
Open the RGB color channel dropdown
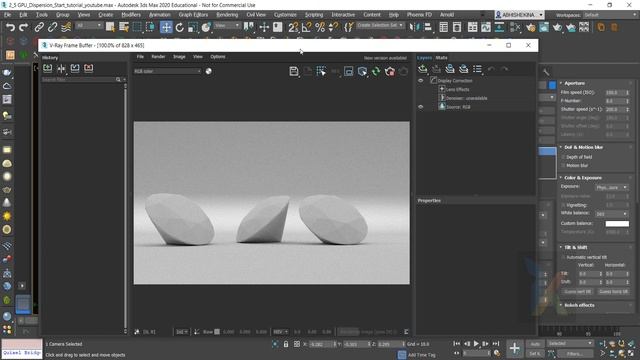pos(167,71)
